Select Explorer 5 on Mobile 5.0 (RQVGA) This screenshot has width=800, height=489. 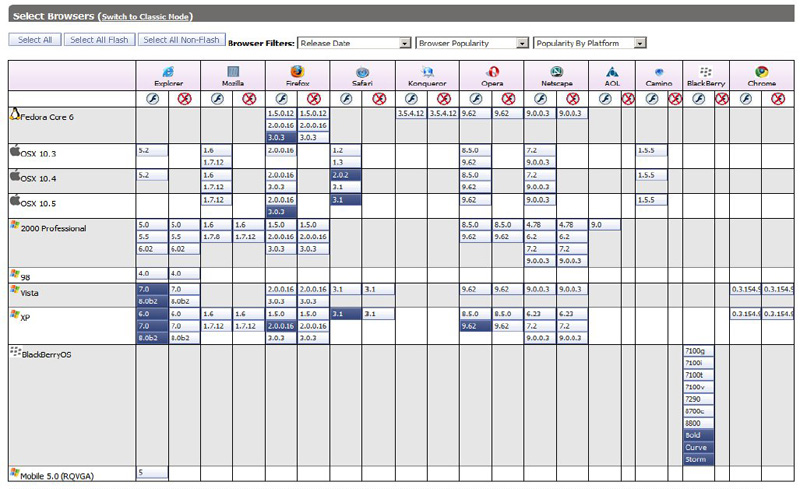click(x=152, y=473)
